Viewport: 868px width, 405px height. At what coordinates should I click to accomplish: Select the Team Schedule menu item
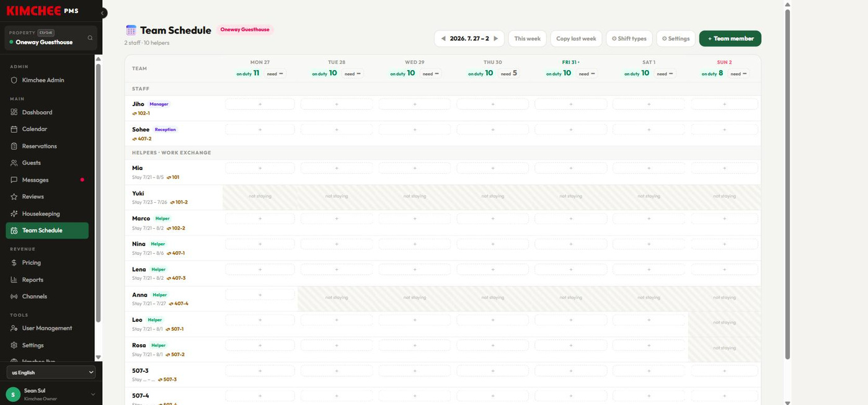click(47, 231)
